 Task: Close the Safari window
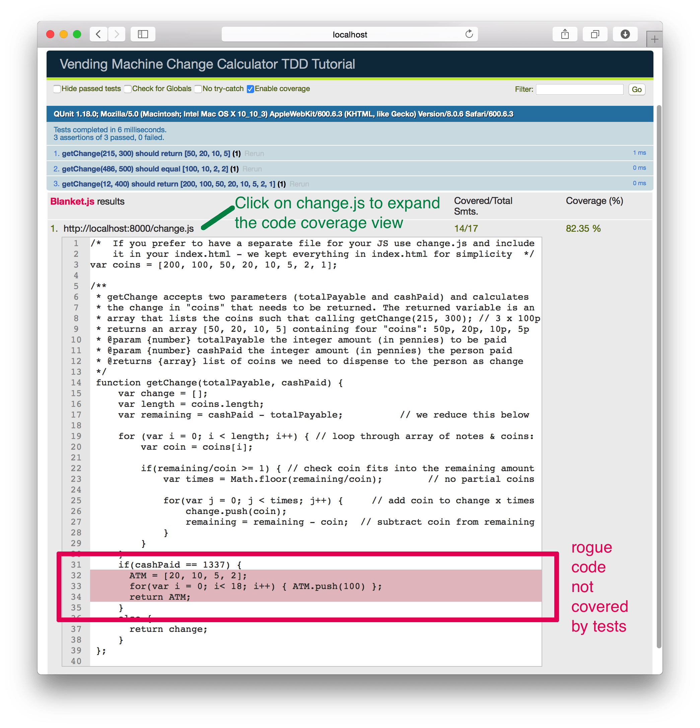tap(50, 34)
